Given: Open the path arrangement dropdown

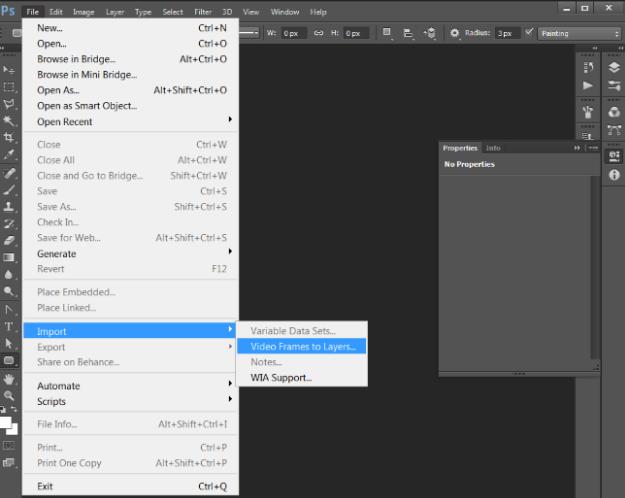Looking at the screenshot, I should point(430,33).
